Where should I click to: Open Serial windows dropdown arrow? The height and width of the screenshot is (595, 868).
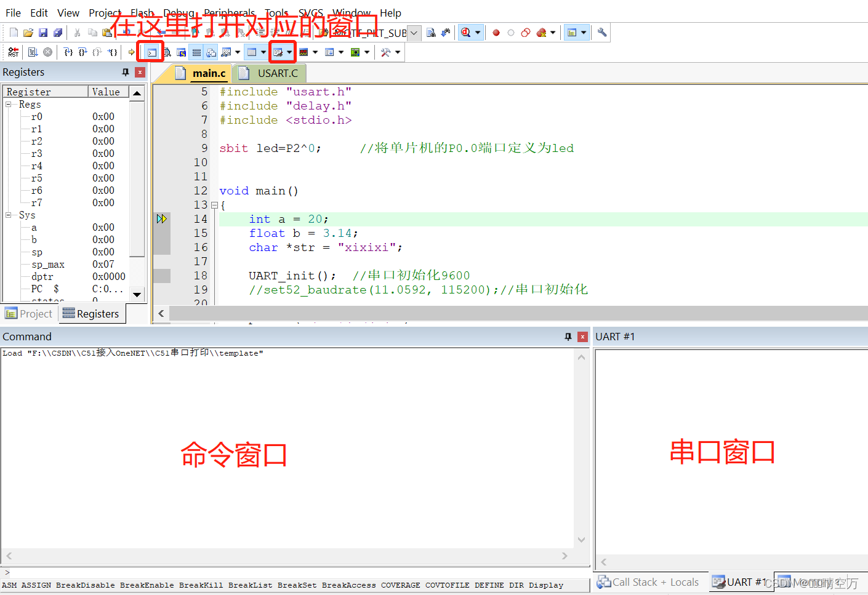point(289,52)
